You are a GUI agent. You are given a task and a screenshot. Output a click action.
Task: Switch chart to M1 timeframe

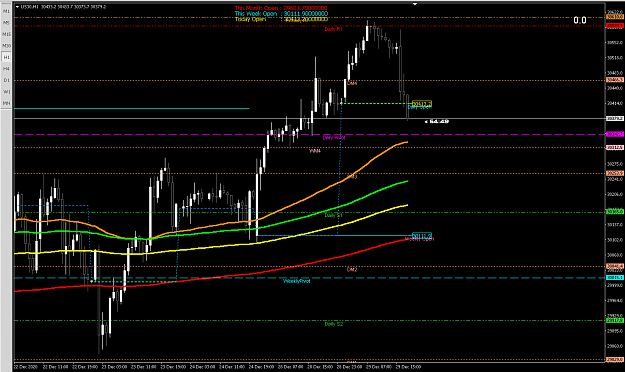(x=6, y=11)
